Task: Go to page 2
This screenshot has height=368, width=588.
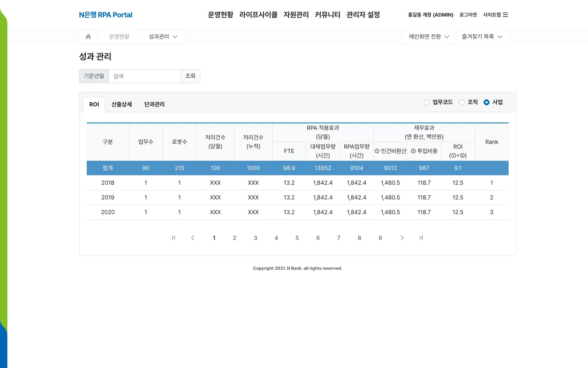Action: point(234,238)
